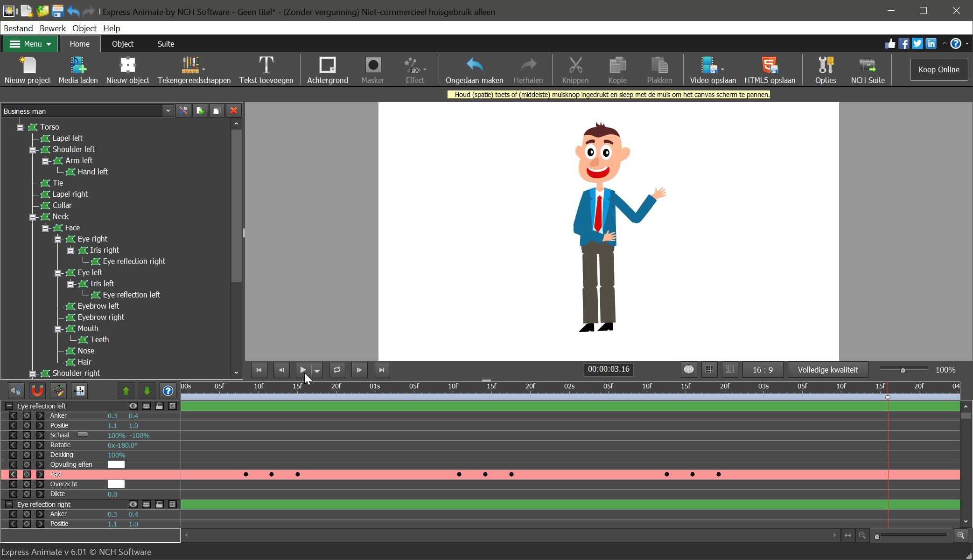Screen dimensions: 973x560
Task: Toggle the timeline magnet snap icon
Action: click(37, 391)
